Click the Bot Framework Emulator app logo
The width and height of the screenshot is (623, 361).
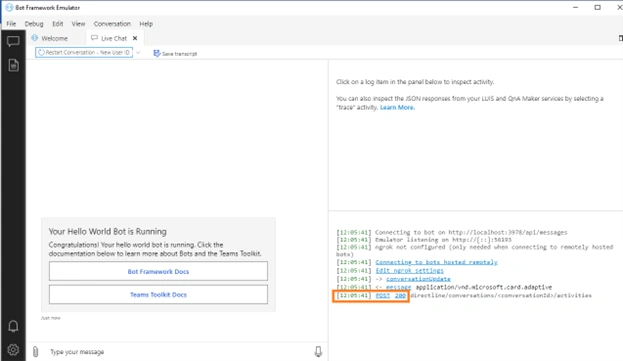(9, 8)
